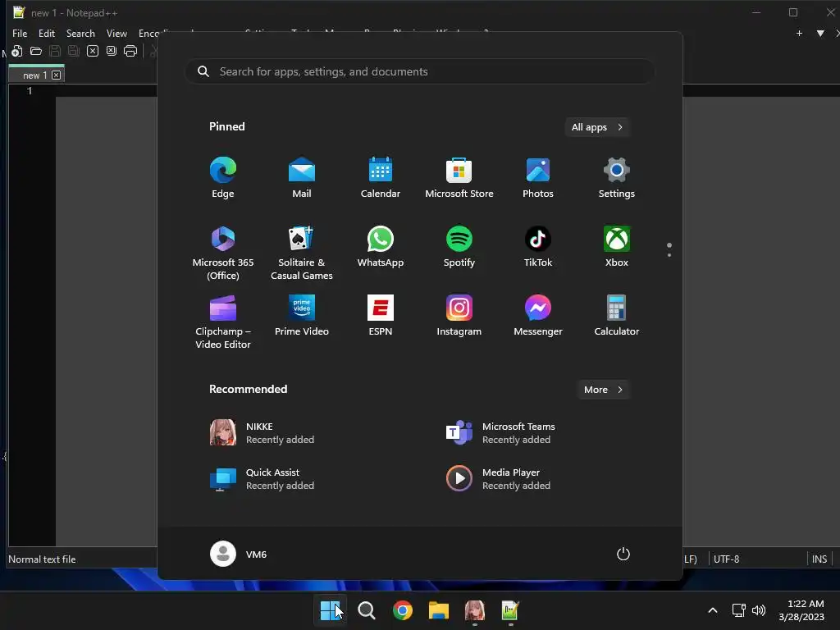
Task: Launch the Mail app
Action: 302,178
